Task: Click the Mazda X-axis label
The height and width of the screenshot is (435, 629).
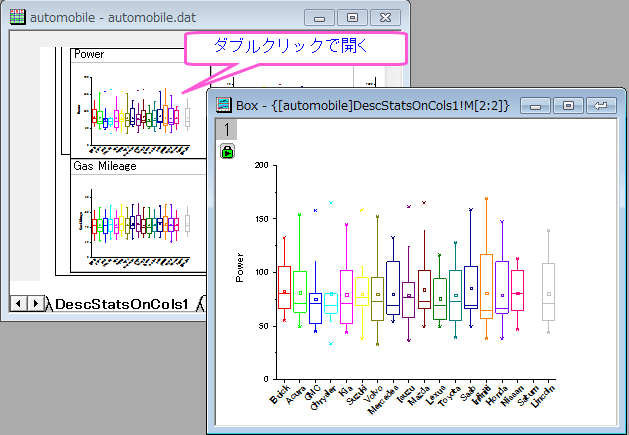Action: coord(419,395)
